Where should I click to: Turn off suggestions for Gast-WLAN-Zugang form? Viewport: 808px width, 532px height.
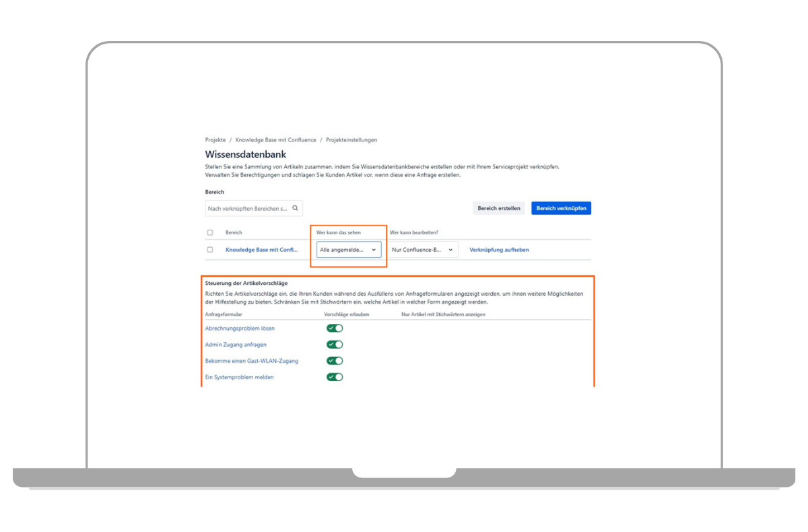click(335, 360)
